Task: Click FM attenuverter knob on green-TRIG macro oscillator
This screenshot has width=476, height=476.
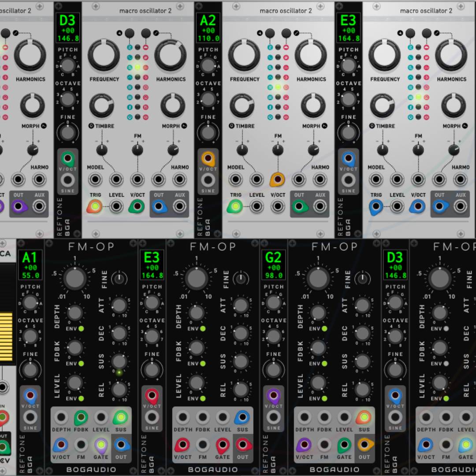Action: [278, 150]
